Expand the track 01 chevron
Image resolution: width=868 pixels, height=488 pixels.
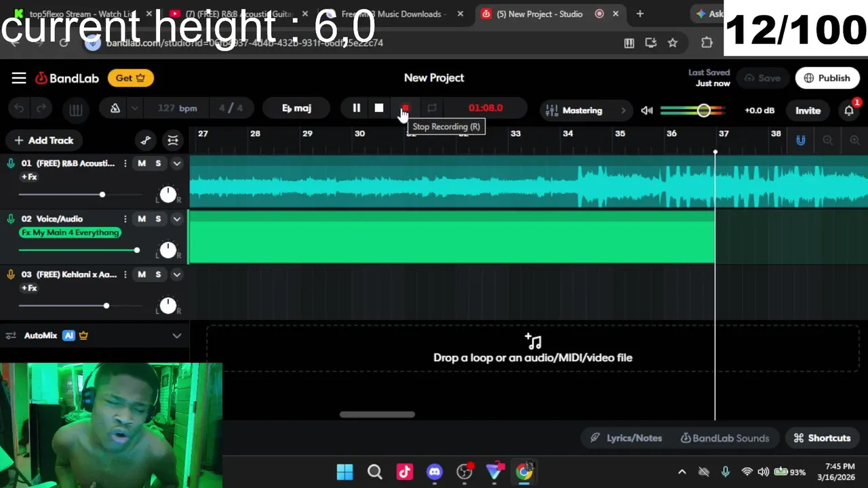tap(177, 163)
